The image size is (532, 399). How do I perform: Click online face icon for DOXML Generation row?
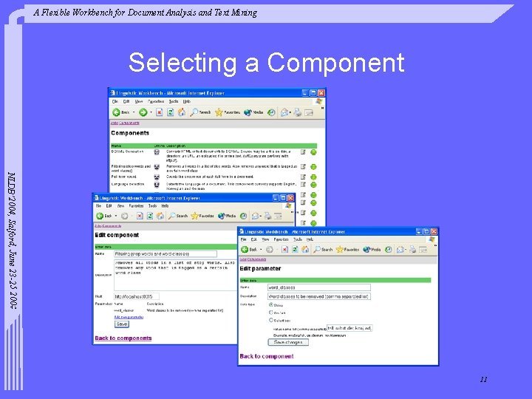click(x=157, y=152)
